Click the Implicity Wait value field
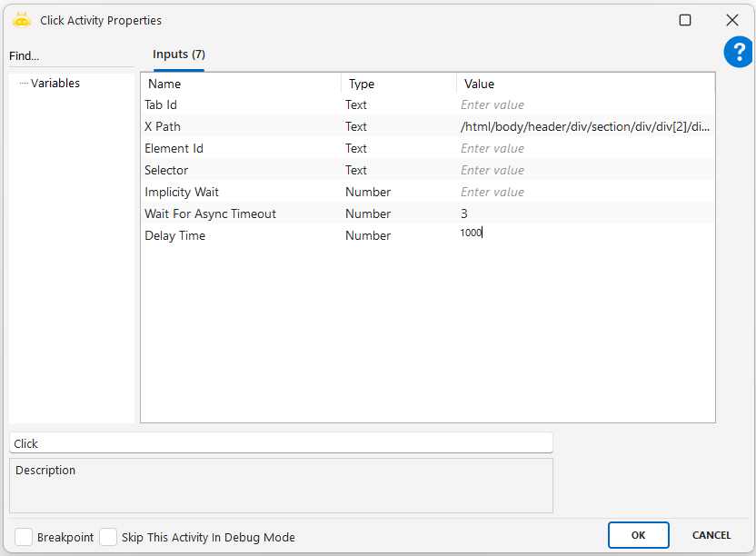This screenshot has width=756, height=556. 584,193
